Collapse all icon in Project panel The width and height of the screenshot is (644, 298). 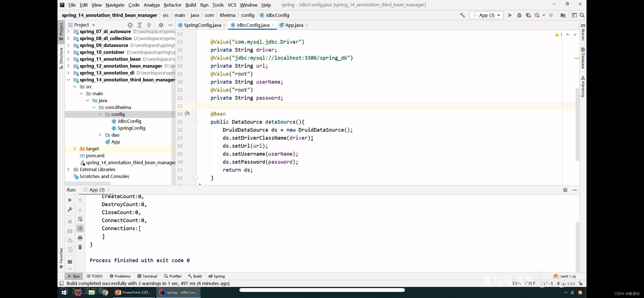(149, 25)
